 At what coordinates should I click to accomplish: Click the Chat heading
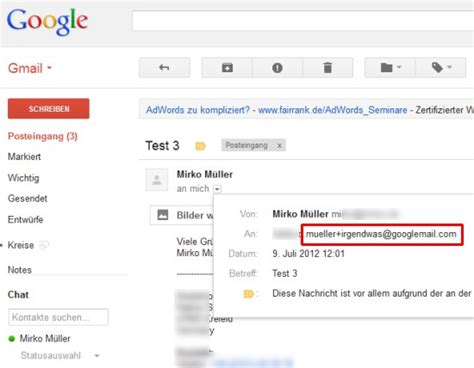[x=18, y=295]
